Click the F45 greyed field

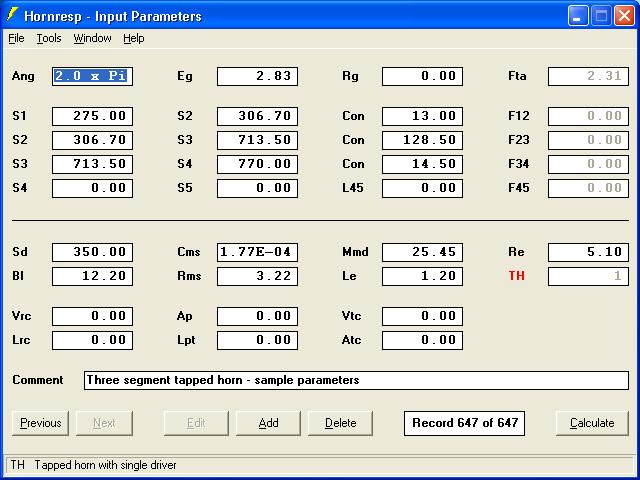(588, 188)
